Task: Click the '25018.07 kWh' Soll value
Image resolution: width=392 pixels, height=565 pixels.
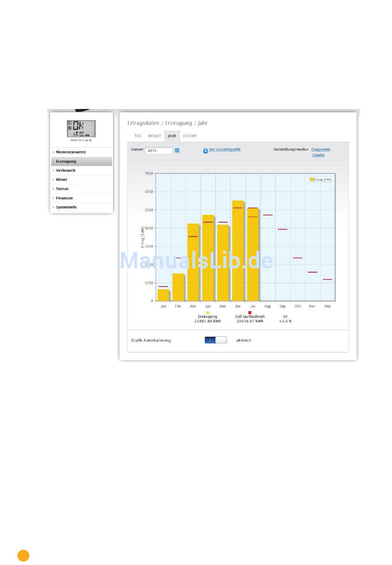Action: 250,321
